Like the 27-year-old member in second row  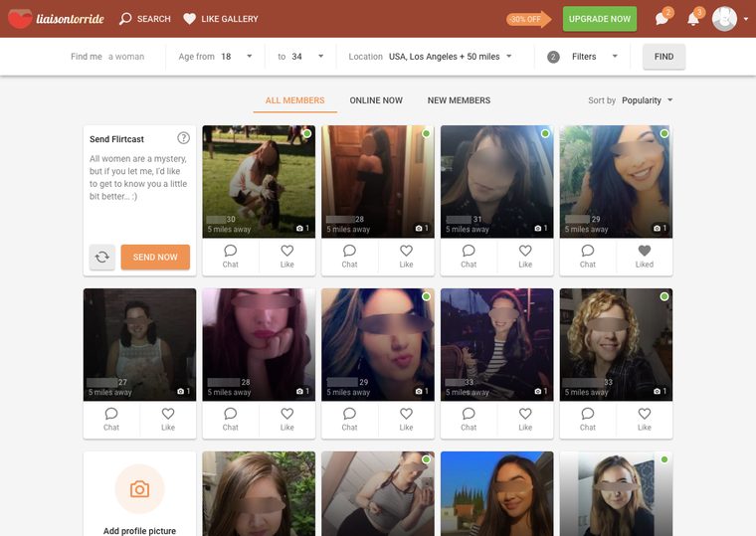(x=168, y=420)
